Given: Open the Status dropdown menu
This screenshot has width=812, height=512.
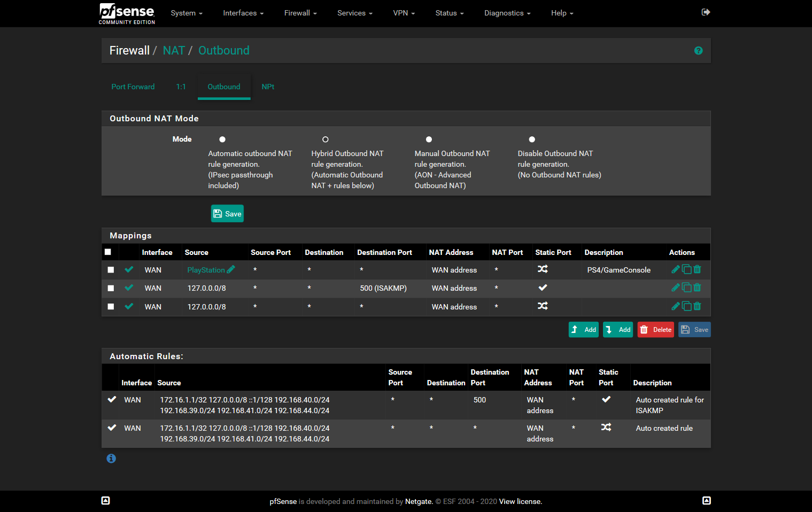Looking at the screenshot, I should (450, 13).
